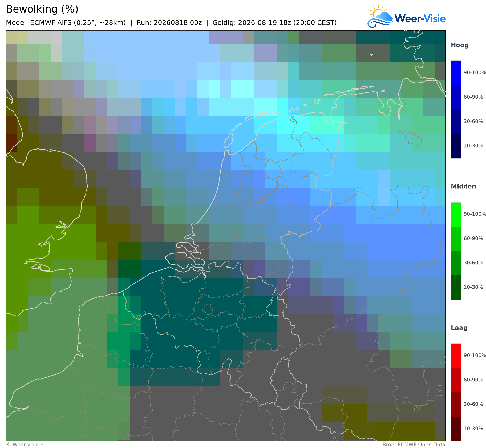Click the Weer-Visie brand name text
Image resolution: width=486 pixels, height=448 pixels.
point(420,18)
